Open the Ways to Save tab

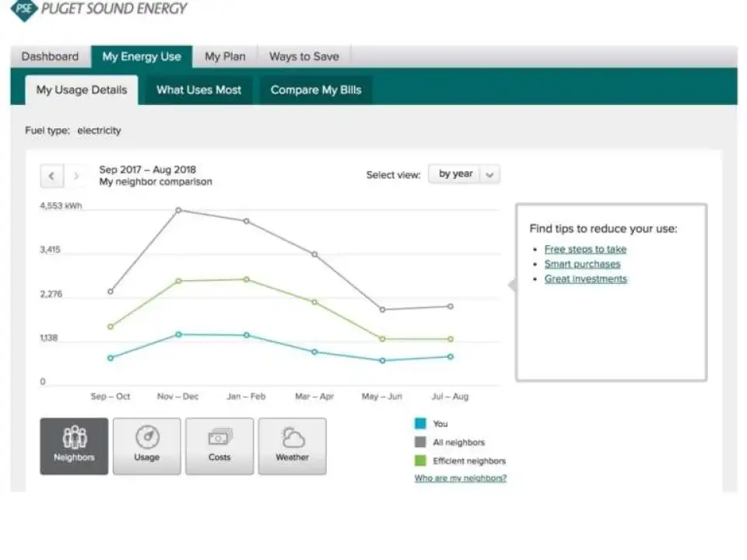click(x=303, y=57)
